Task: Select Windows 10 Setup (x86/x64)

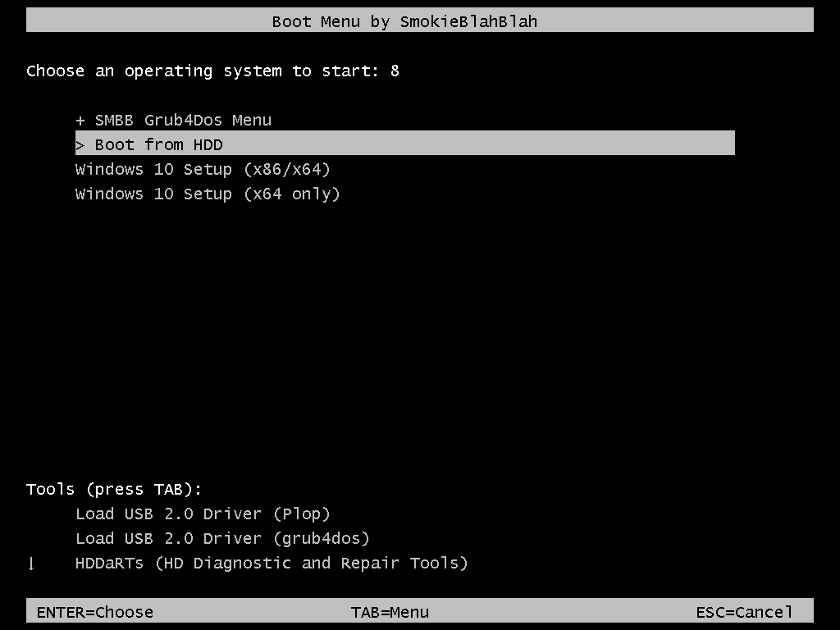Action: click(x=203, y=170)
